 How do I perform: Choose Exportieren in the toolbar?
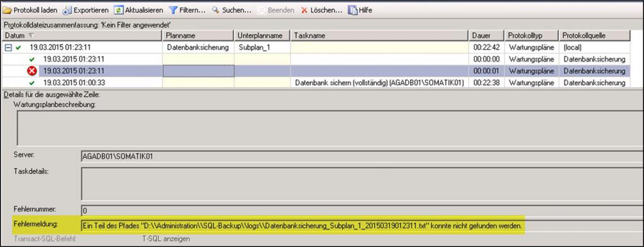click(x=86, y=10)
